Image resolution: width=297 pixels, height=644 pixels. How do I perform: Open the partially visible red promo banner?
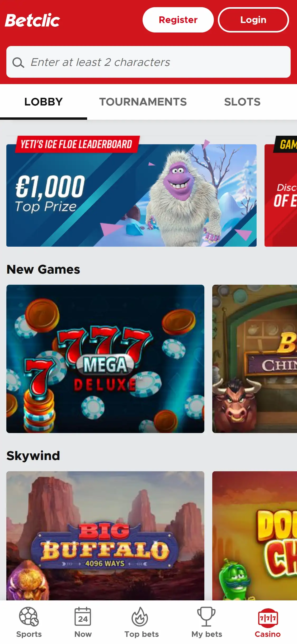click(x=281, y=191)
